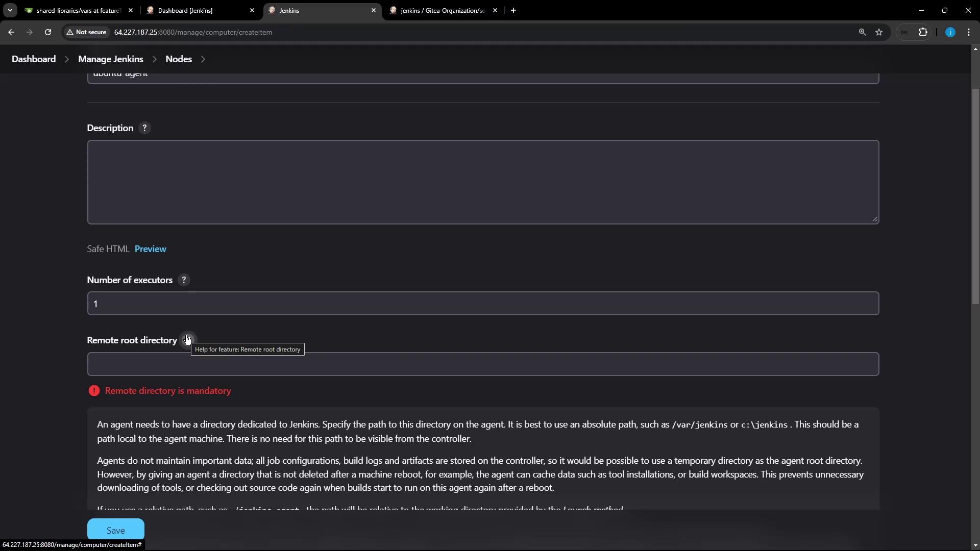Open Manage Jenkins breadcrumb link
Viewport: 980px width, 551px height.
[110, 59]
